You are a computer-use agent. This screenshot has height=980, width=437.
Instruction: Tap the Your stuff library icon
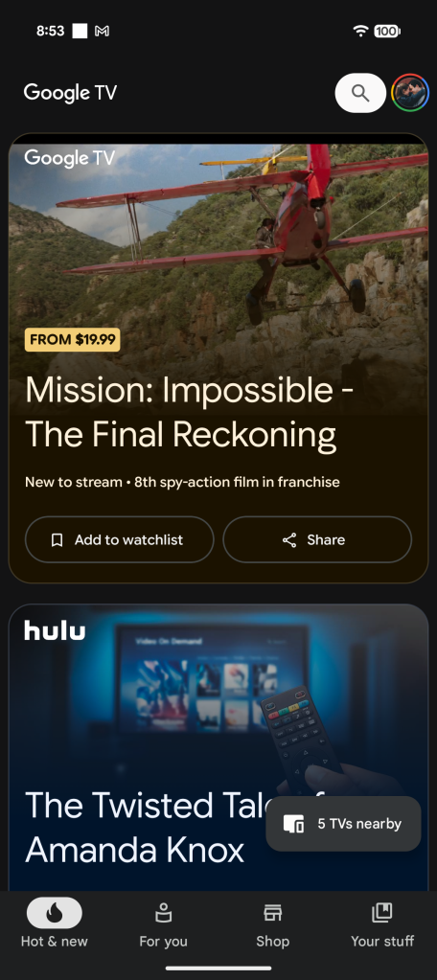(382, 913)
